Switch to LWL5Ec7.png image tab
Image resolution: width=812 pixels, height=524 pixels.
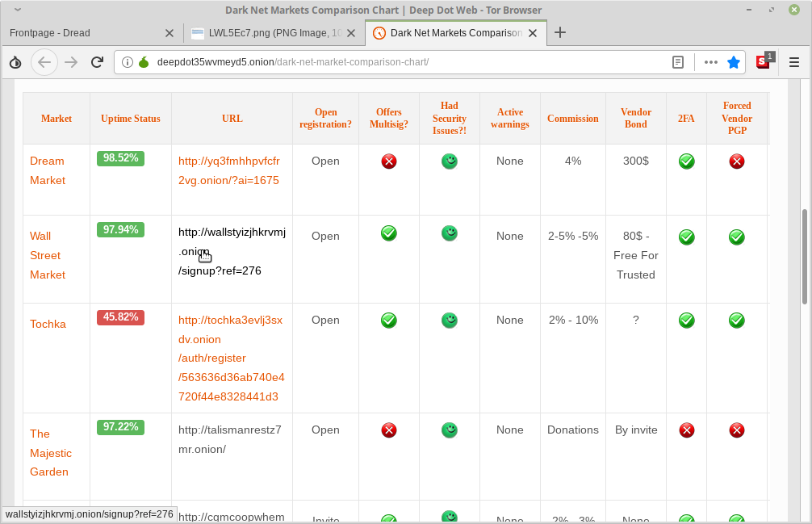pos(274,33)
